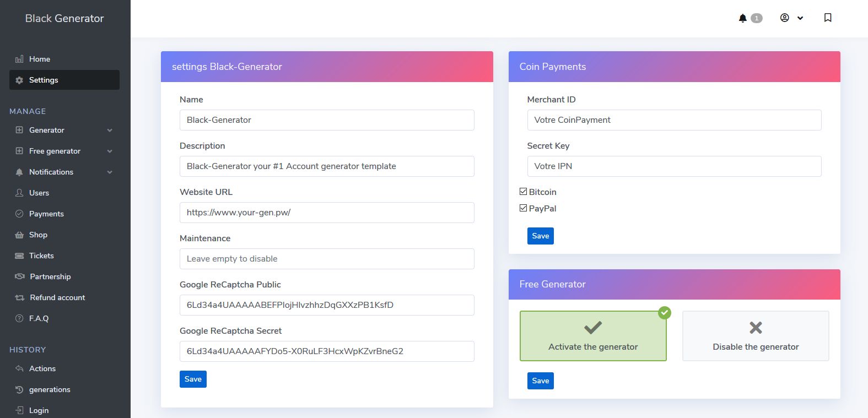Screen dimensions: 868x418
Task: Click the Shop basket icon
Action: click(x=19, y=235)
